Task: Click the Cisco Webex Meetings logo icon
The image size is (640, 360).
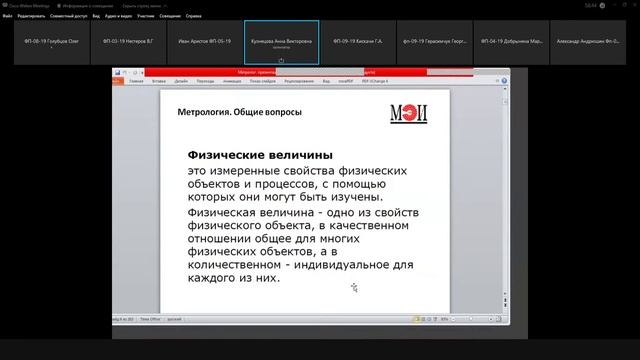Action: (5, 6)
